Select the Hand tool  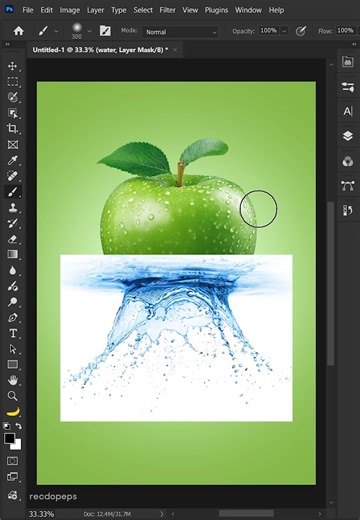point(13,380)
